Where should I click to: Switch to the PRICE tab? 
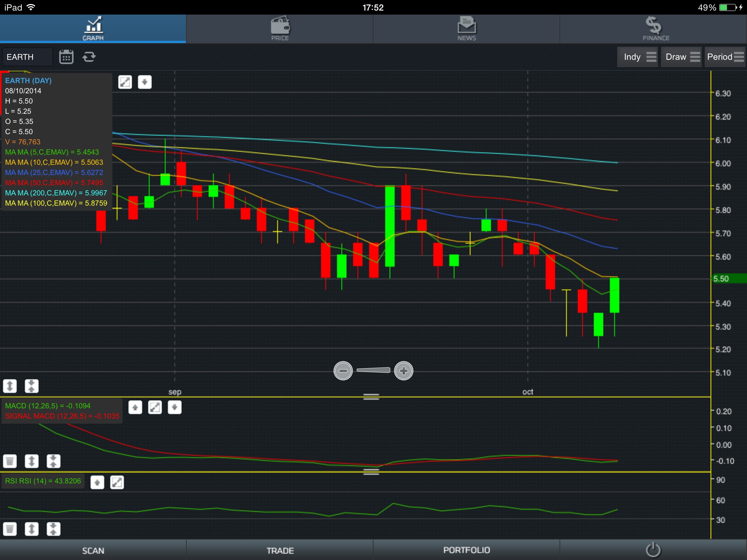[280, 28]
